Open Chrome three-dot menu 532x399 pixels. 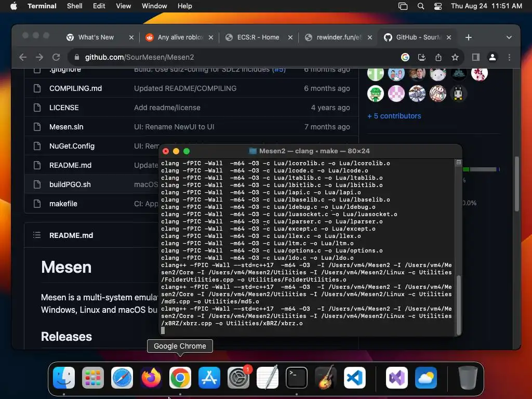[509, 57]
